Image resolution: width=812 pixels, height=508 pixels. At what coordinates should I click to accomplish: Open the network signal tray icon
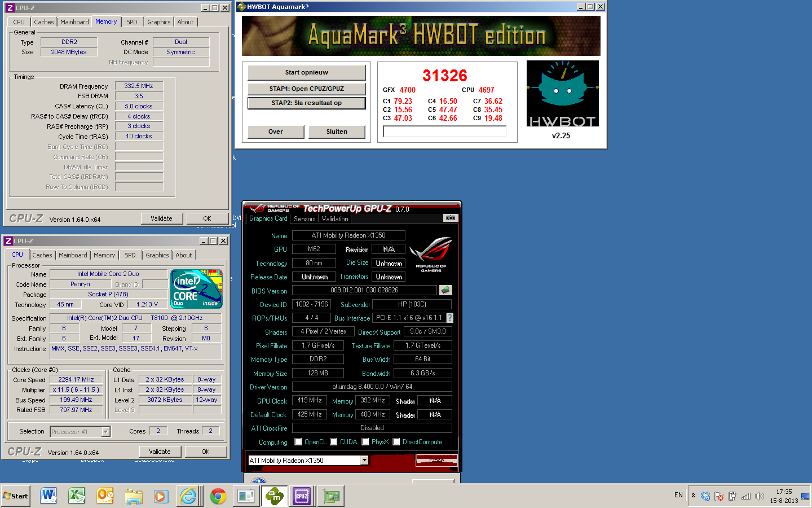click(x=745, y=496)
